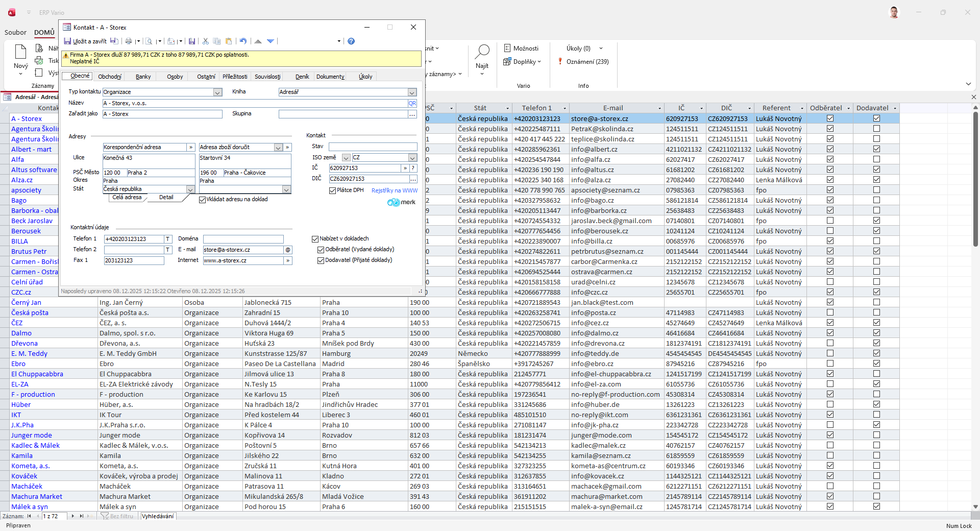Screen dimensions: 980x531
Task: Switch to the Osoby tab
Action: [175, 77]
